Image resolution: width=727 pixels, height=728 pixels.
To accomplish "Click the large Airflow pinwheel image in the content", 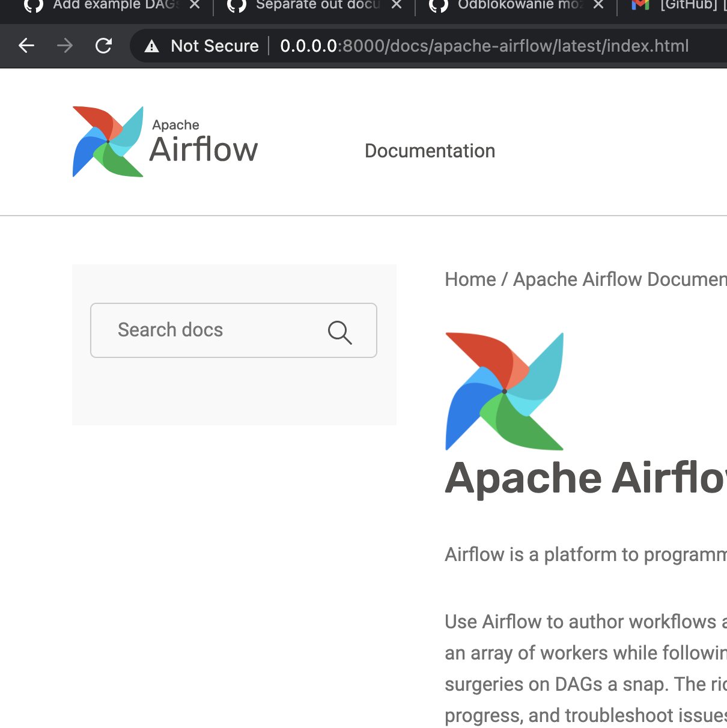I will coord(504,391).
